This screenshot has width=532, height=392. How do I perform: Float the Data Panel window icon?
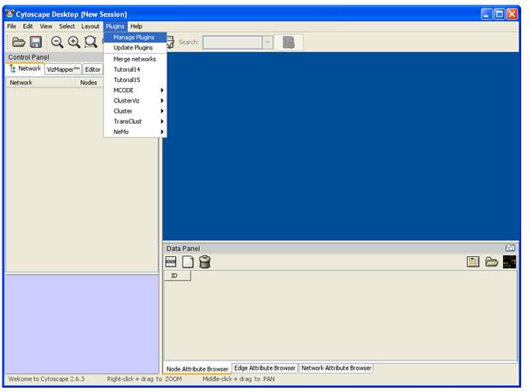[510, 249]
